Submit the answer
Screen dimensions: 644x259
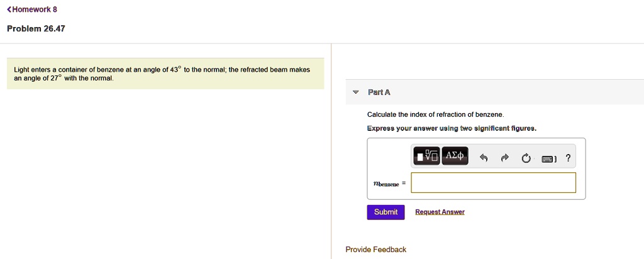click(x=386, y=212)
